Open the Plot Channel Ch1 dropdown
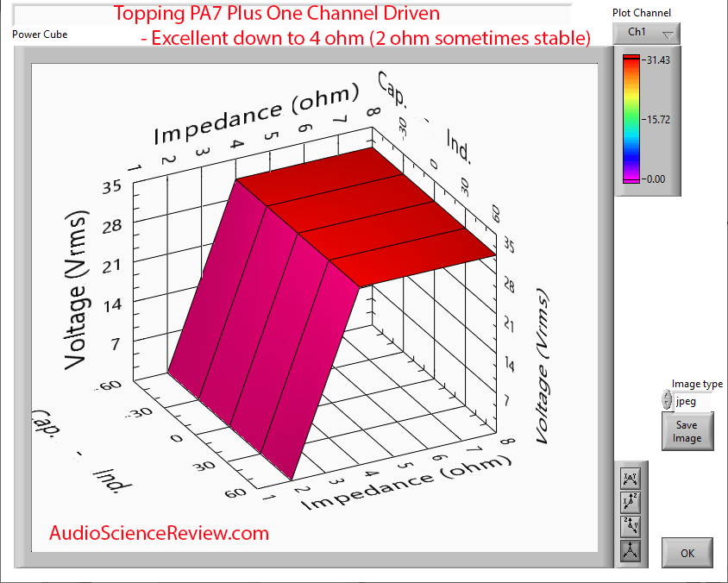Screen dimensions: 728x583 pyautogui.click(x=646, y=34)
